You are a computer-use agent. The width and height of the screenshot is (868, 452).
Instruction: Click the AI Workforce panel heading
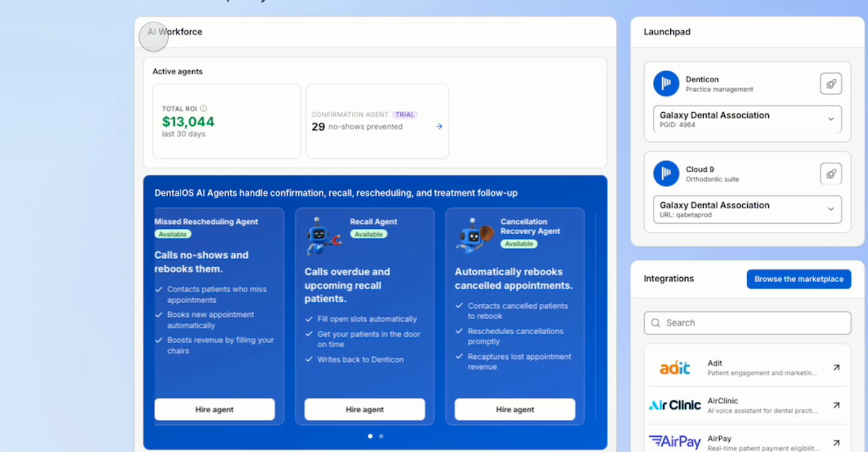[175, 32]
